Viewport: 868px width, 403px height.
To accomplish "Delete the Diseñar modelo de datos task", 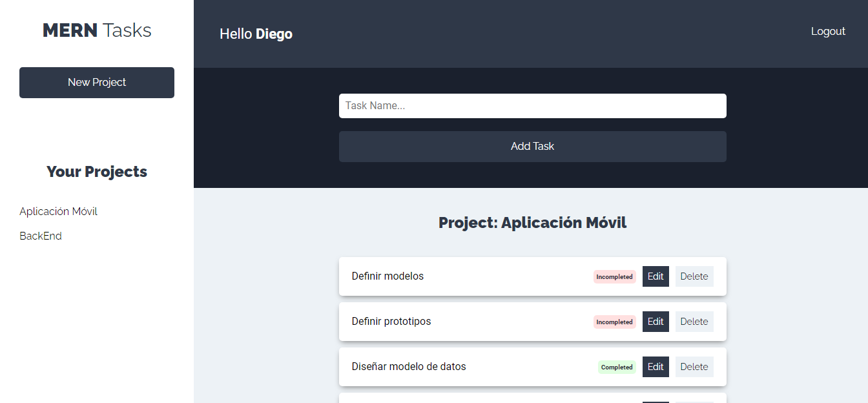I will point(694,367).
